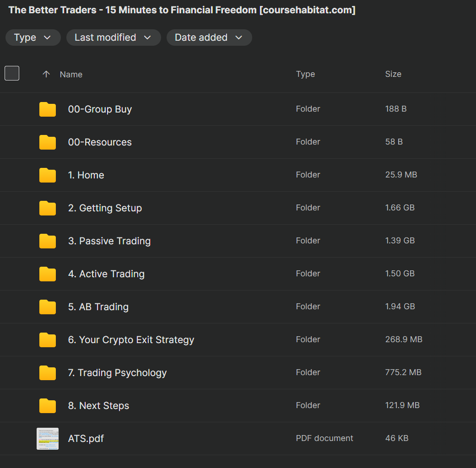476x468 pixels.
Task: Select the 4. Active Trading folder name
Action: [x=106, y=274]
